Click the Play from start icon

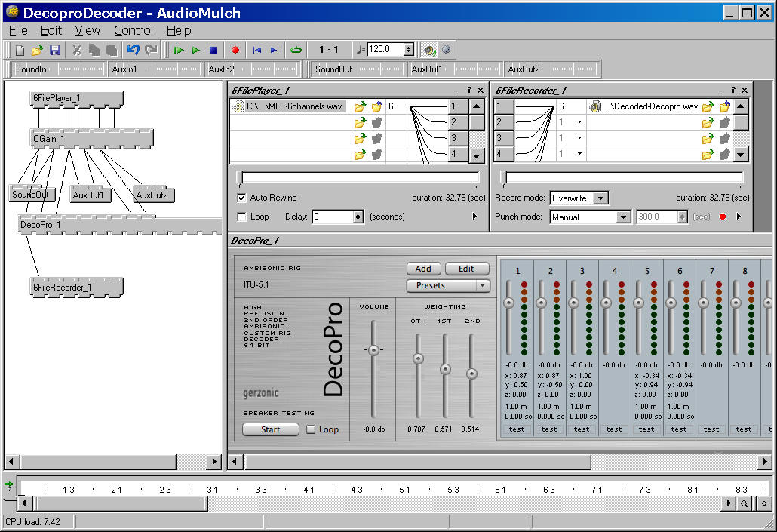pyautogui.click(x=179, y=50)
